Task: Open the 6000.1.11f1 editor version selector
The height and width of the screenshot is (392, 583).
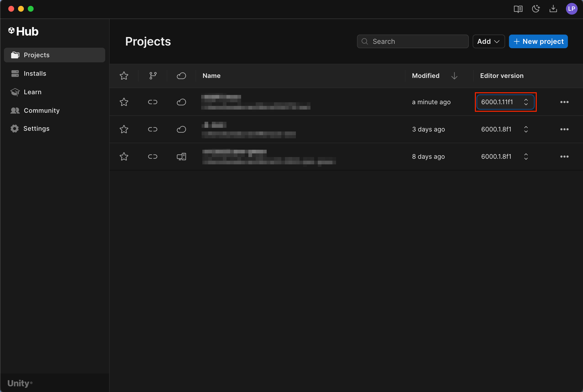Action: click(x=505, y=102)
